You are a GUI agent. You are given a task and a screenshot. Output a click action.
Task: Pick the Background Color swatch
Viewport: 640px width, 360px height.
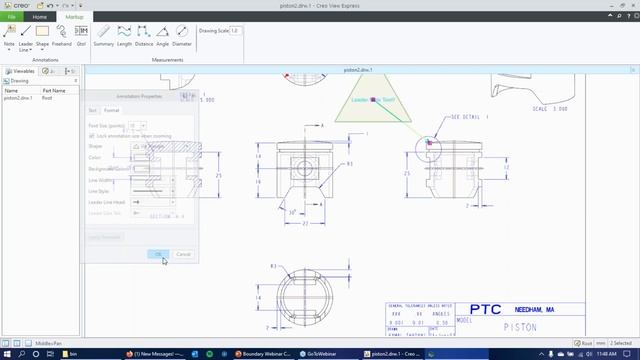[141, 169]
